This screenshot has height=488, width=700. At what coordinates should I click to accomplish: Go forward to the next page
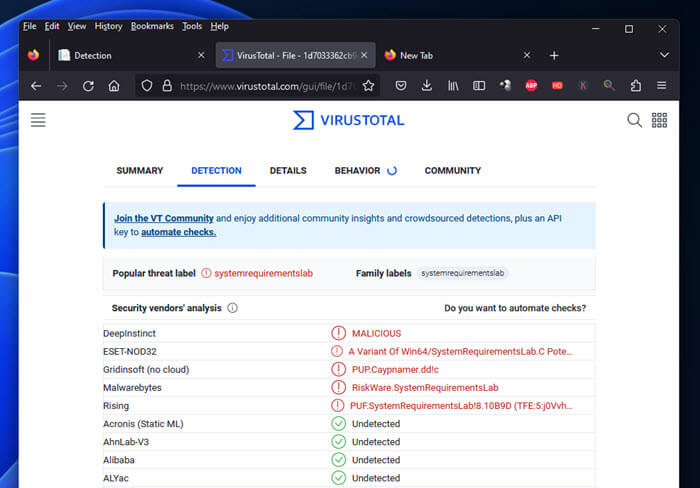coord(62,86)
